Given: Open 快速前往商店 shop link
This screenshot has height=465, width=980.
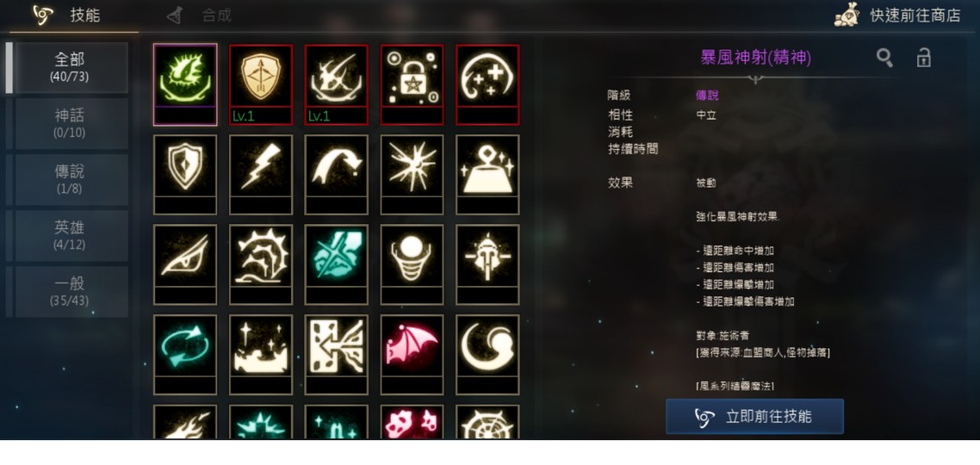Looking at the screenshot, I should [898, 15].
